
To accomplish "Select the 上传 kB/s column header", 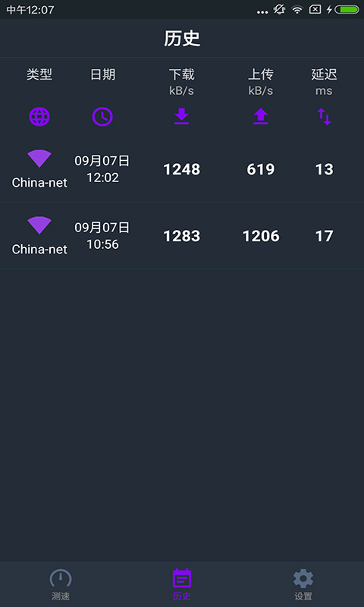I will [261, 82].
